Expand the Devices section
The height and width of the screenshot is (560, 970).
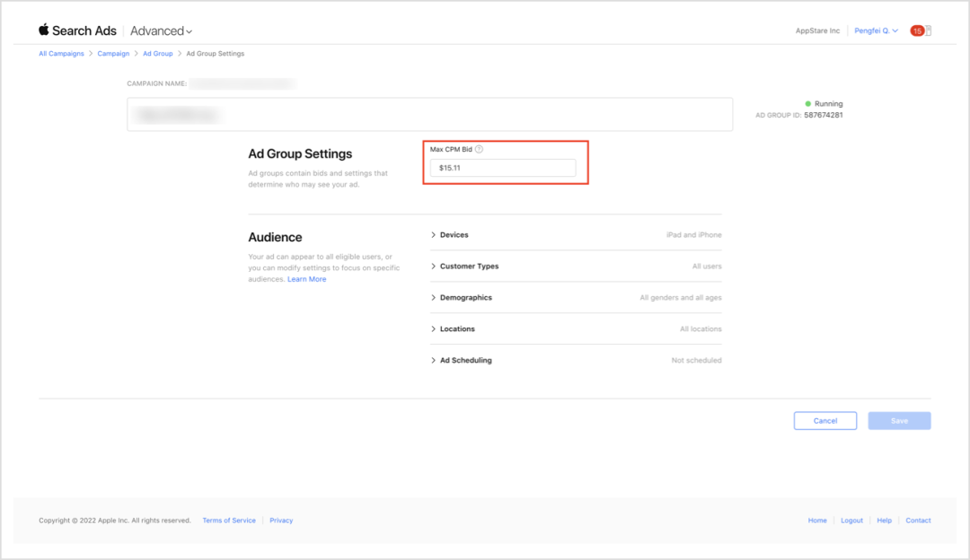(x=454, y=235)
